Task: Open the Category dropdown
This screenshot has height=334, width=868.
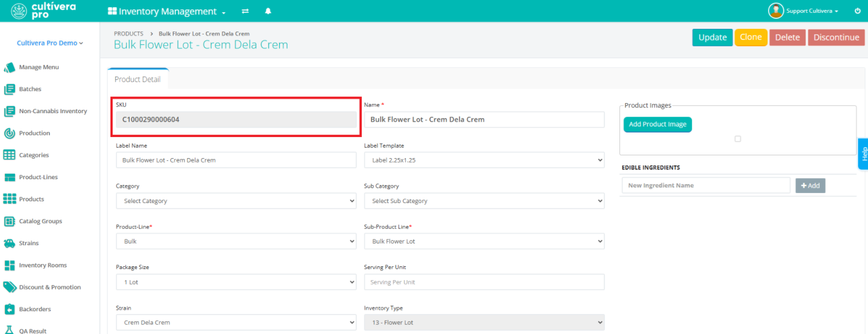Action: (x=236, y=201)
